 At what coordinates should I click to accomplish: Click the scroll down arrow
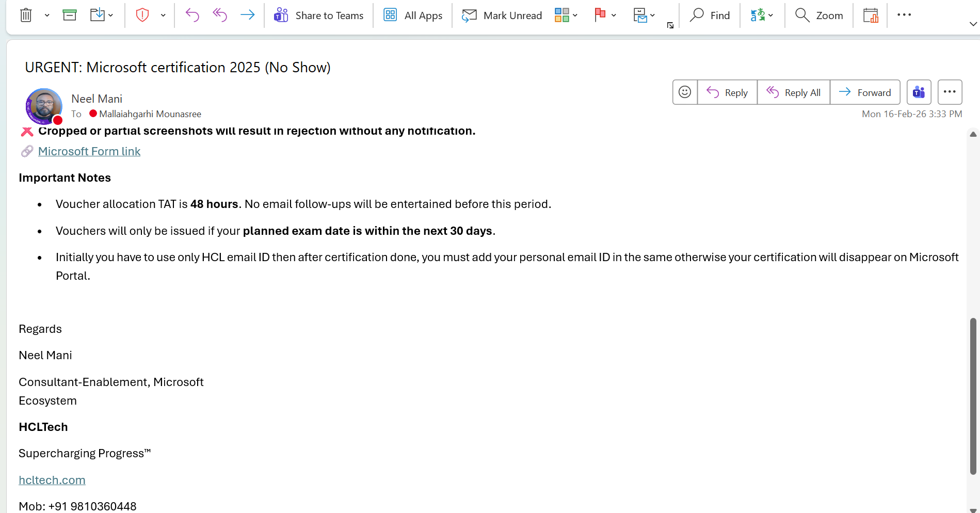[973, 510]
